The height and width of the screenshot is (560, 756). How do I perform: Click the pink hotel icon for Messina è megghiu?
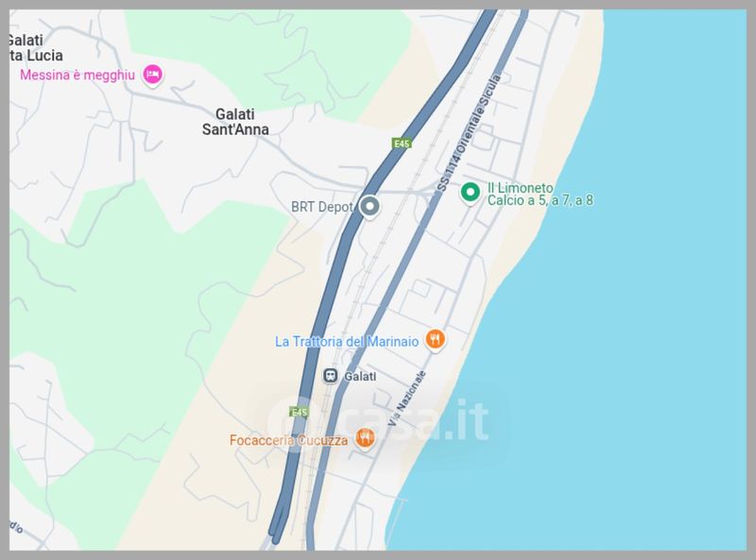click(x=152, y=75)
